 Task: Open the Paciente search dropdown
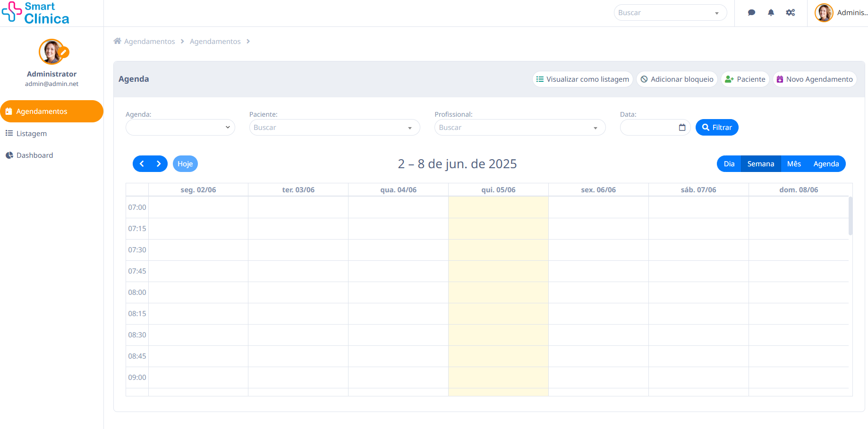point(334,128)
